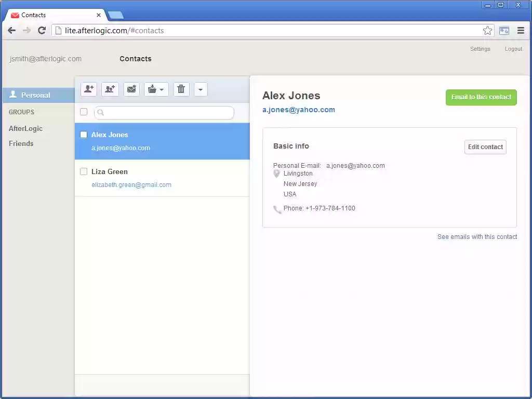Open Settings from the top right

480,48
